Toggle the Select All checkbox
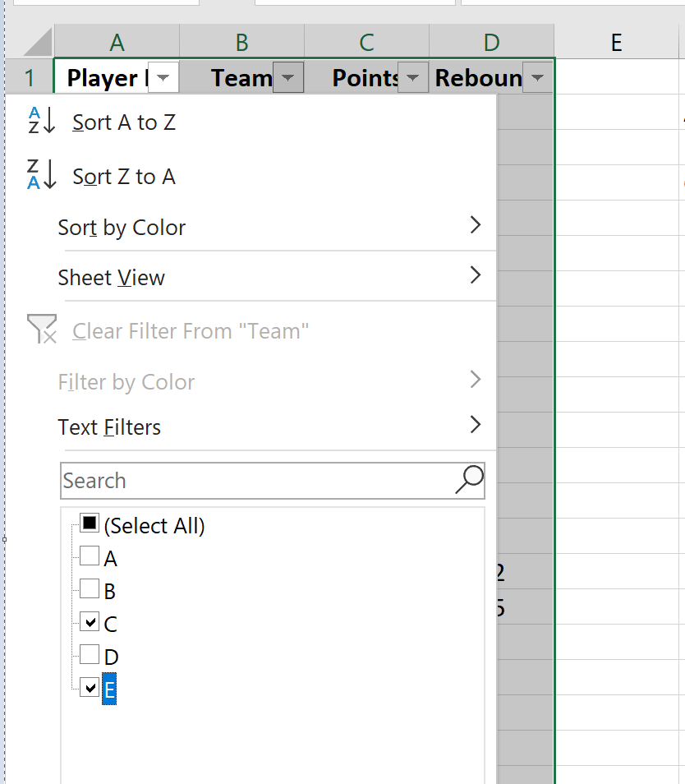Viewport: 685px width, 784px height. (89, 523)
